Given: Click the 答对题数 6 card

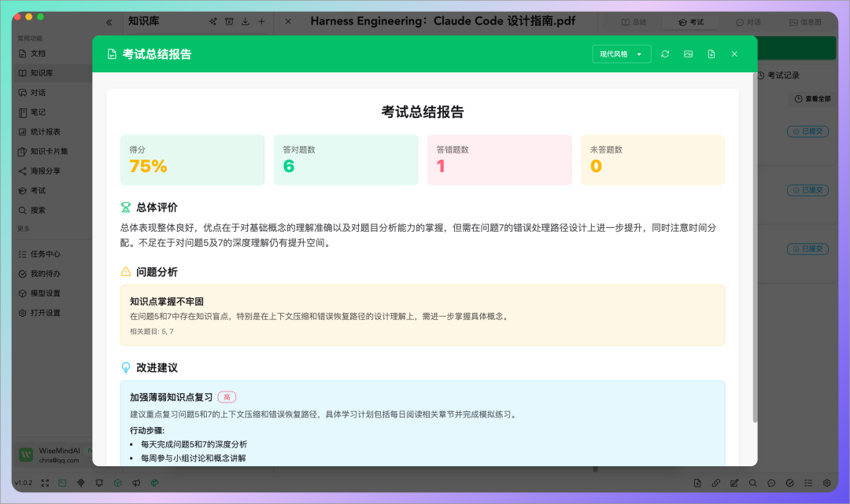Looking at the screenshot, I should [x=346, y=160].
